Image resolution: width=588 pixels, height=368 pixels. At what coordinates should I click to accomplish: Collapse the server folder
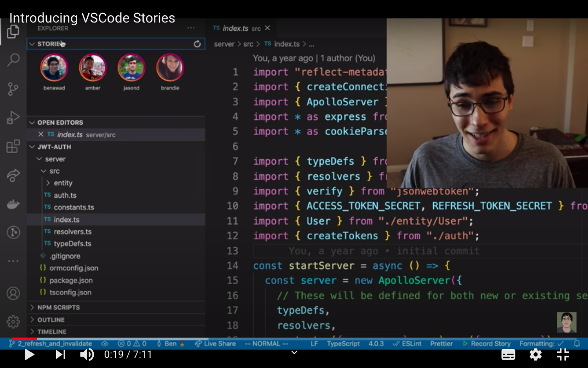[x=39, y=159]
